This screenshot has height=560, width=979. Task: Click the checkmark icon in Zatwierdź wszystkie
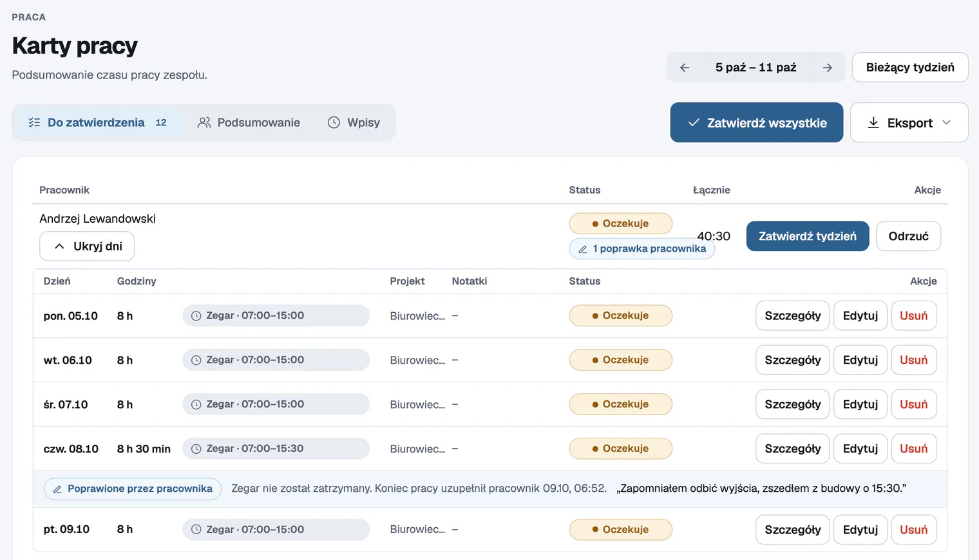(x=694, y=122)
